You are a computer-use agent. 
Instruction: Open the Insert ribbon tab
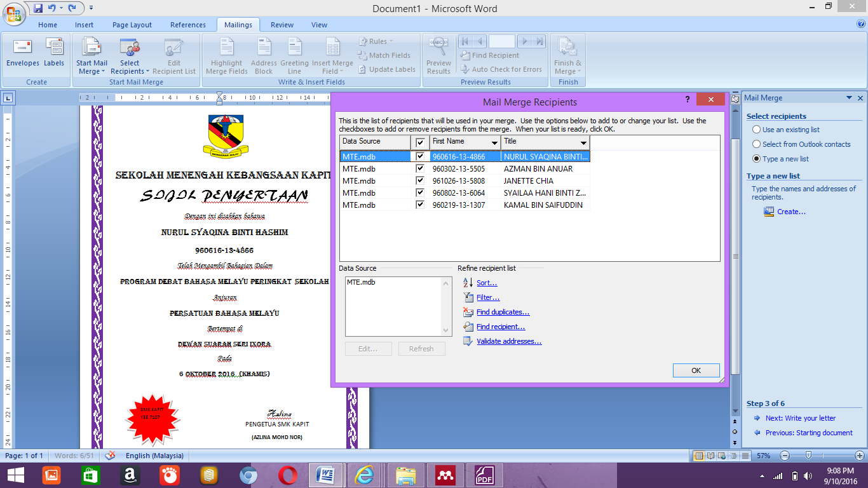click(x=85, y=25)
